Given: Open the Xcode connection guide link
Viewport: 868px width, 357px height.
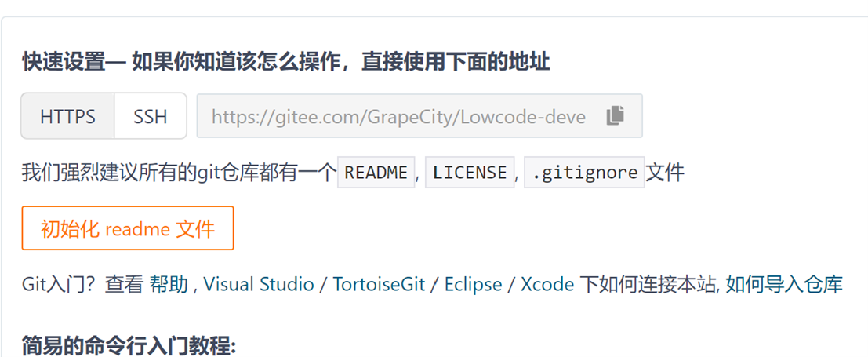Looking at the screenshot, I should click(x=547, y=284).
